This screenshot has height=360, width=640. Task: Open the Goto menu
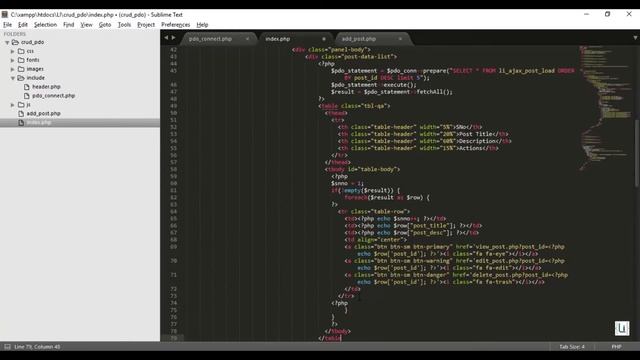pos(105,24)
